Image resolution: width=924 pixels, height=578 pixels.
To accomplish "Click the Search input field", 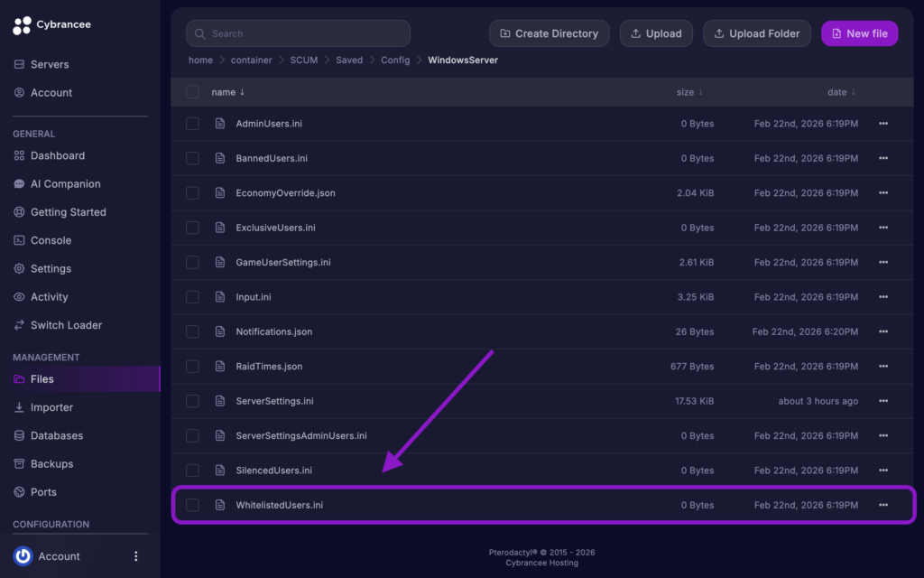I will 298,33.
